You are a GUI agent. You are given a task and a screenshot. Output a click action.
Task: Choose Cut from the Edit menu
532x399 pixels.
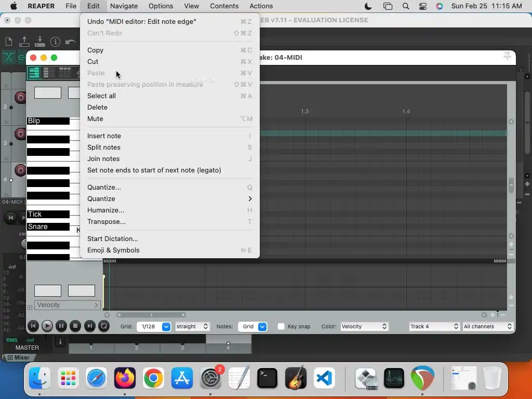[x=170, y=62]
